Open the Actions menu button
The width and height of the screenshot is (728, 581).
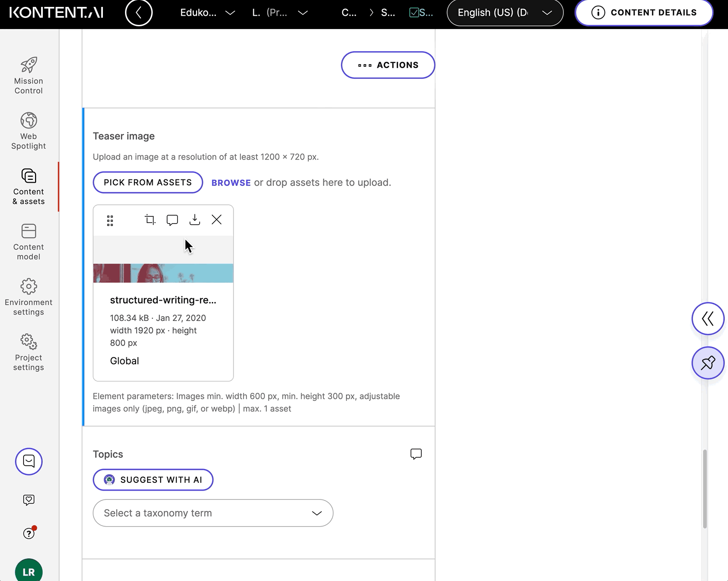[x=388, y=65]
